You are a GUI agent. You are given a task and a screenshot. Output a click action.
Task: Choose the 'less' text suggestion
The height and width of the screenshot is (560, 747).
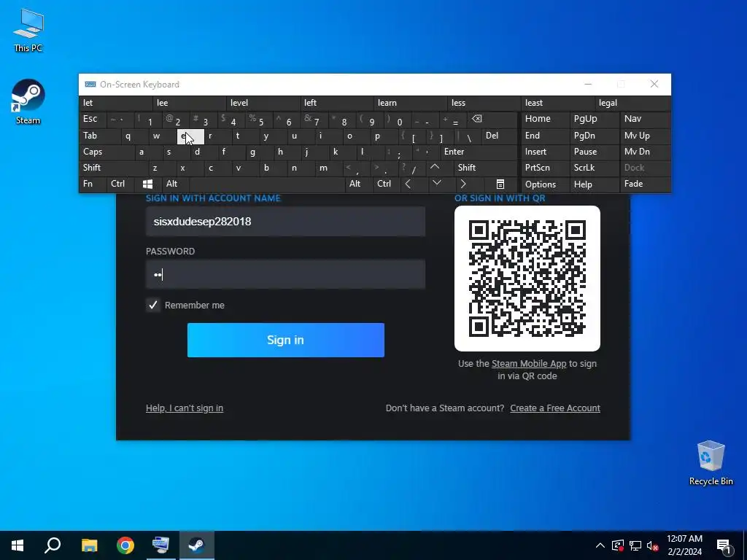pos(485,103)
